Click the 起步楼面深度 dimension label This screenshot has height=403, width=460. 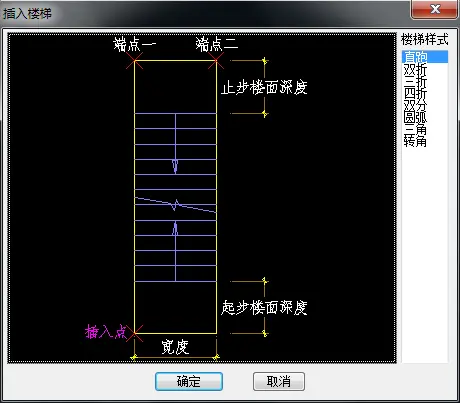click(x=264, y=307)
